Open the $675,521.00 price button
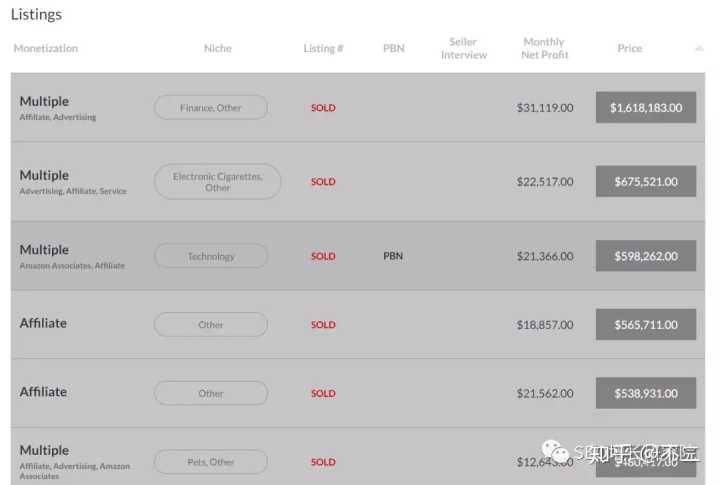 (x=646, y=181)
